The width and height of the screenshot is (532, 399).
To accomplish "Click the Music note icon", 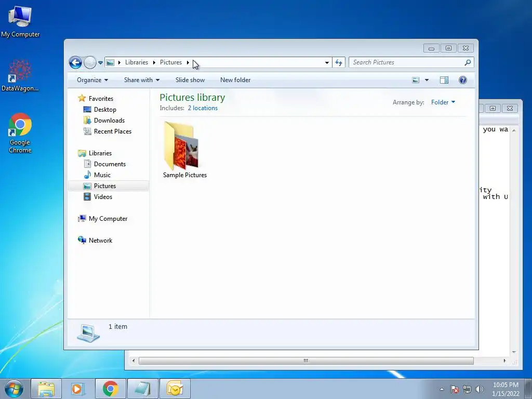I will pos(87,175).
